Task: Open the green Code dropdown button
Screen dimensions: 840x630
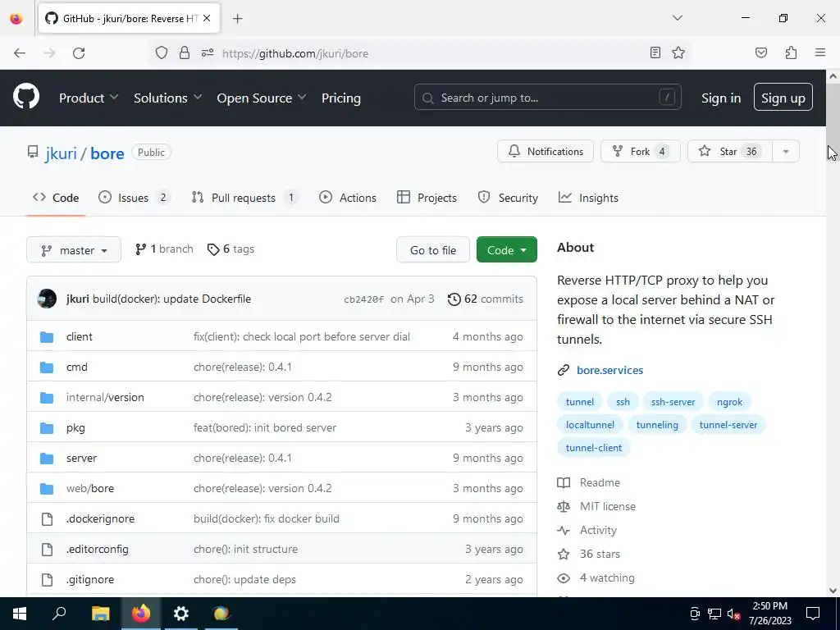Action: [506, 250]
